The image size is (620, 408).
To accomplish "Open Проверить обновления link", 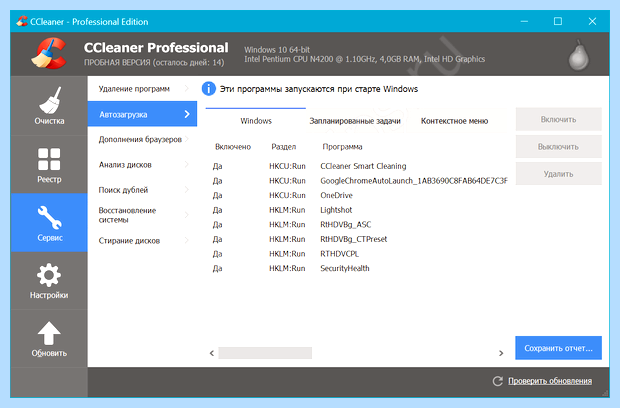I will click(550, 381).
